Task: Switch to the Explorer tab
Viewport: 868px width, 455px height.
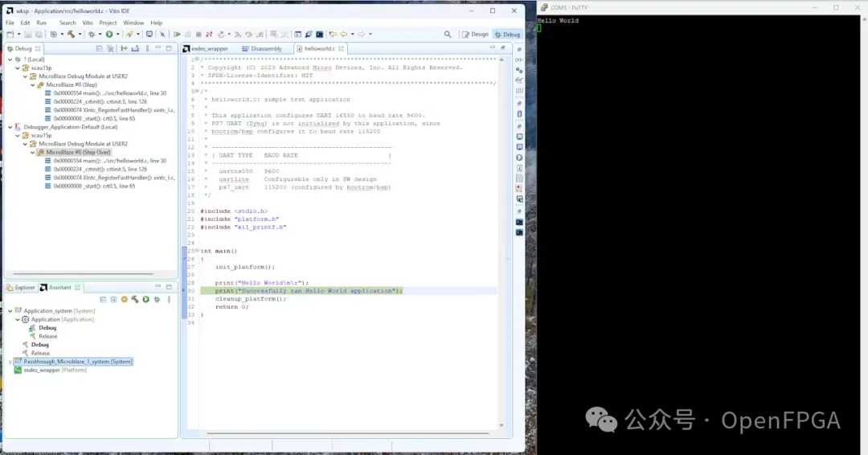Action: (x=20, y=287)
